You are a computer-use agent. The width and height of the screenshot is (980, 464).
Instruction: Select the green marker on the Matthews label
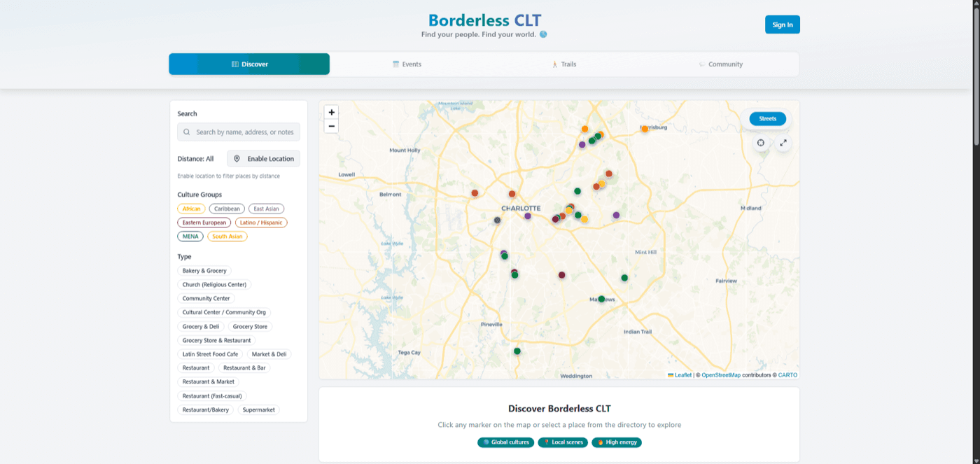tap(601, 299)
